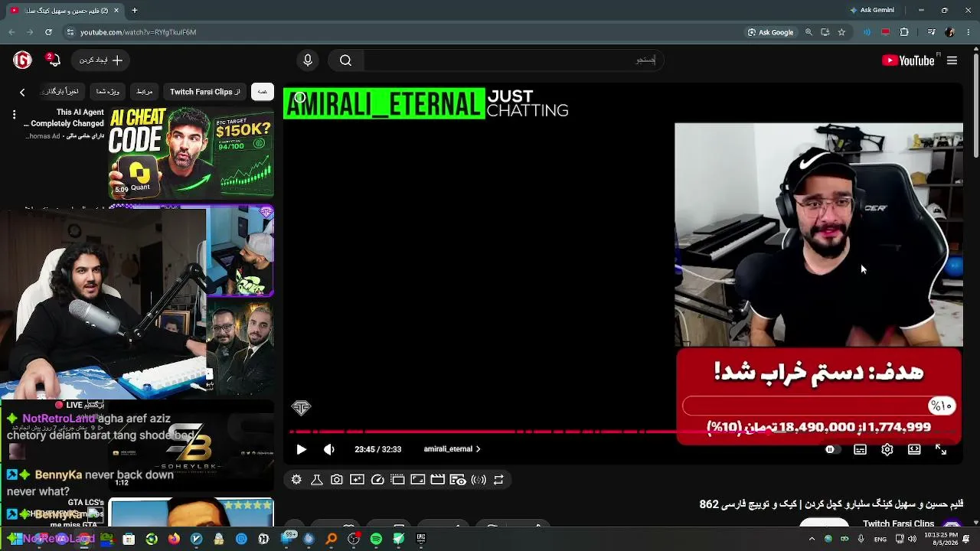Click the zoom magnifier in address bar
This screenshot has height=551, width=980.
coord(808,32)
